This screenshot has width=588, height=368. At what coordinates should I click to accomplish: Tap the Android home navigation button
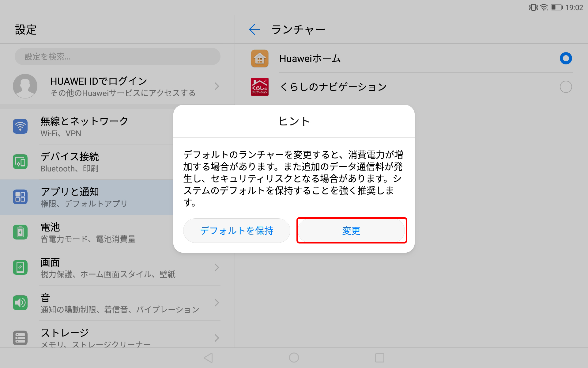coord(294,358)
